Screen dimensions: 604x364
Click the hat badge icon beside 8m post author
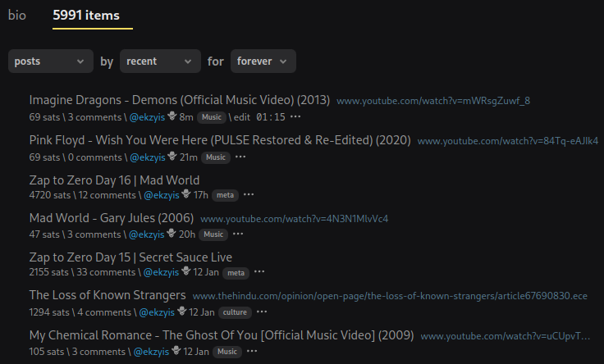pos(172,116)
